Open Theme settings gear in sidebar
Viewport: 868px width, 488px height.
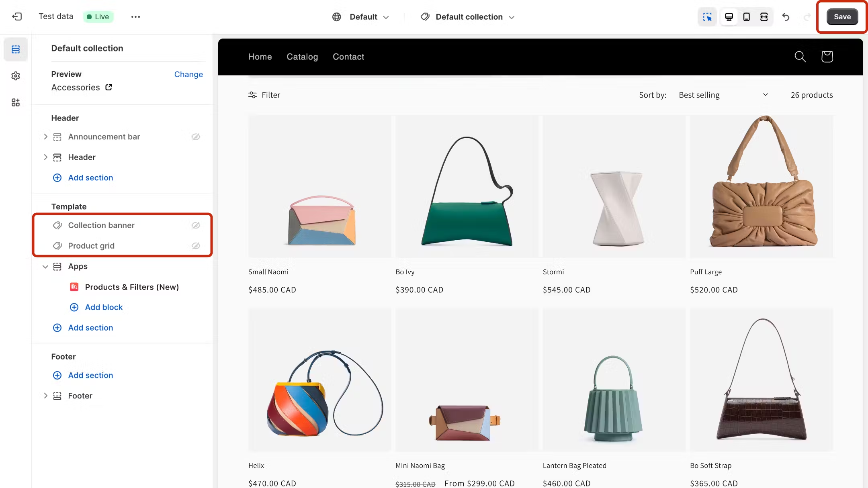pyautogui.click(x=16, y=76)
